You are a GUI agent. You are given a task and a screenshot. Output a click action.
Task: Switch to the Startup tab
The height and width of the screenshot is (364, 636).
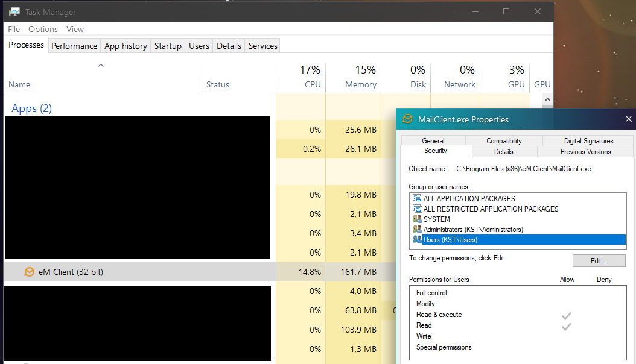pyautogui.click(x=168, y=46)
